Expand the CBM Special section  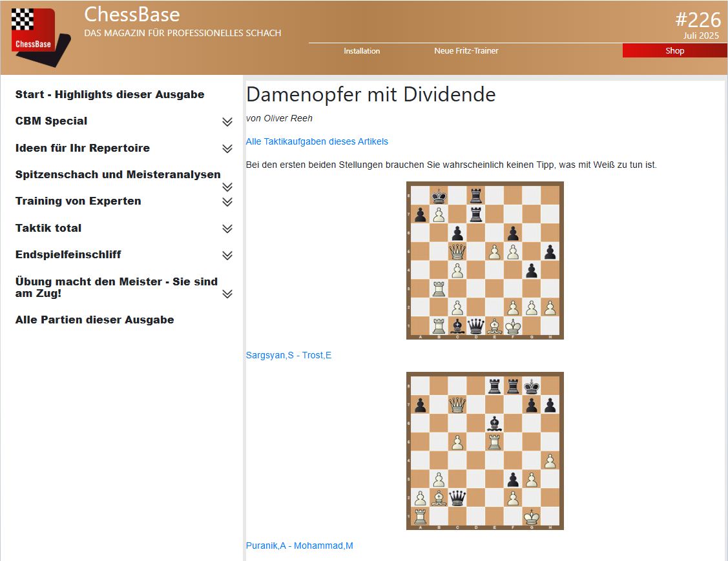(227, 122)
